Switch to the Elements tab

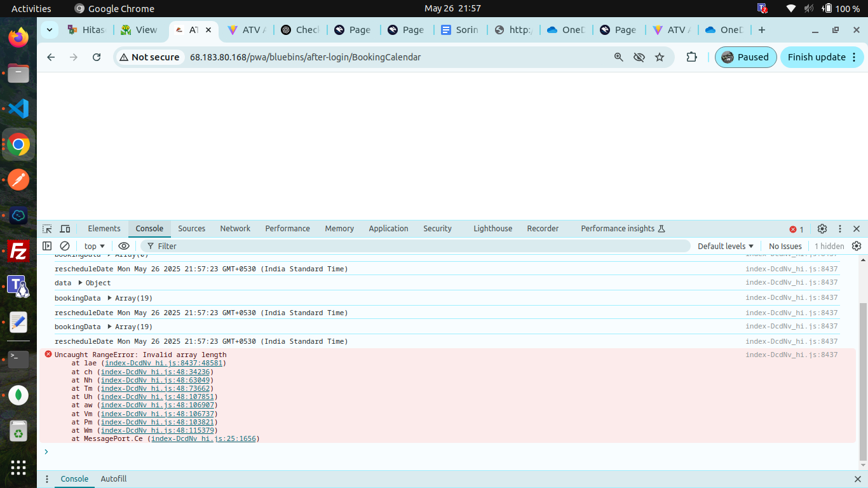point(104,229)
